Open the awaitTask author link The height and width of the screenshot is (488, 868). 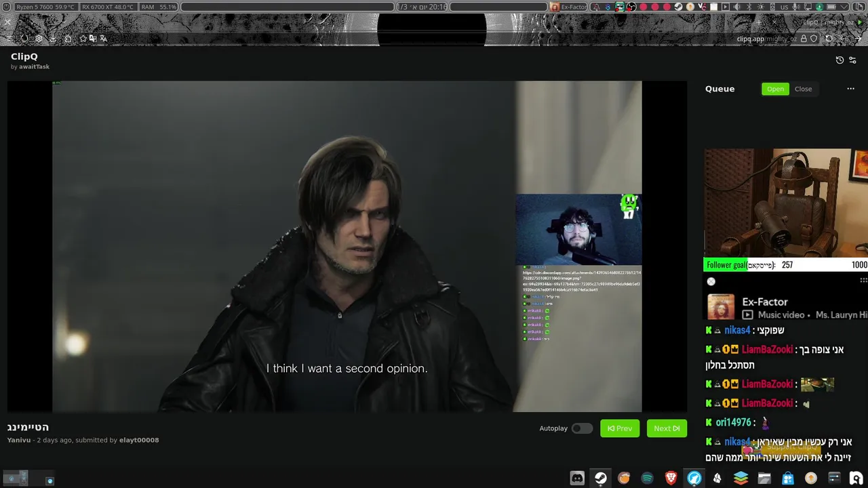pos(34,67)
